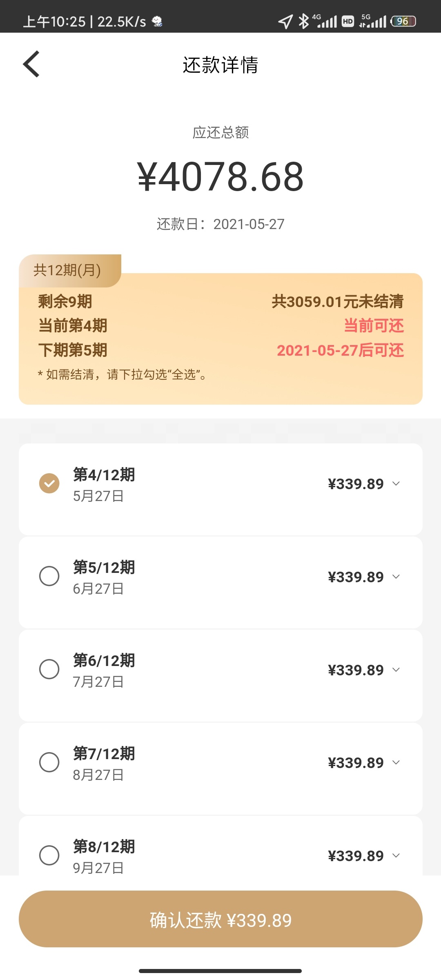Select the 第7/12期 installment radio circle
Viewport: 441px width, 980px height.
pyautogui.click(x=49, y=762)
